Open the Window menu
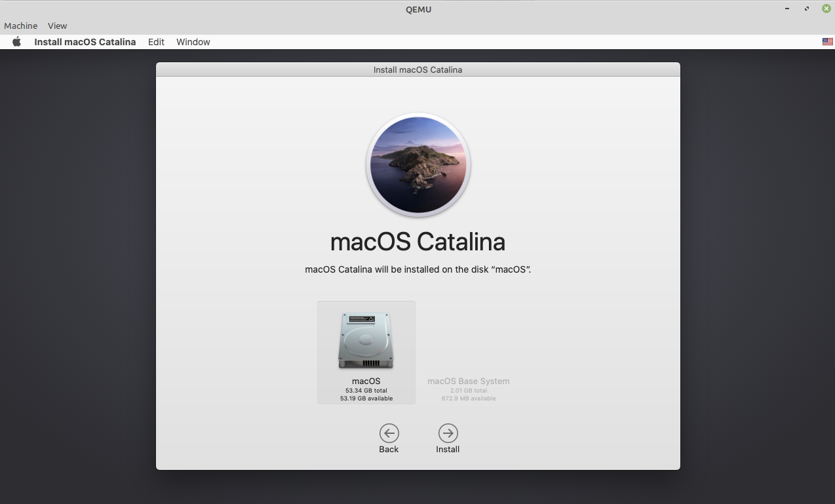Viewport: 835px width, 504px height. click(193, 41)
